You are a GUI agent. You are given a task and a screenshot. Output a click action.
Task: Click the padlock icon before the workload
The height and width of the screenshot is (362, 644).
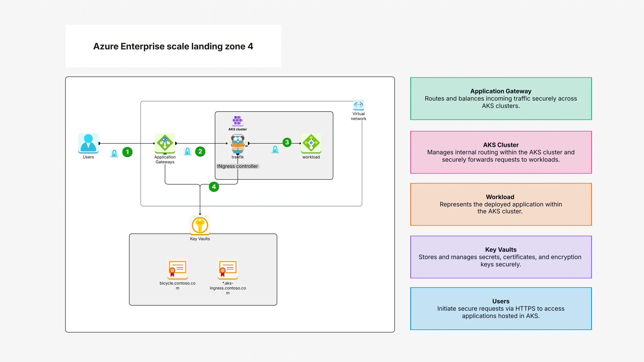[275, 150]
